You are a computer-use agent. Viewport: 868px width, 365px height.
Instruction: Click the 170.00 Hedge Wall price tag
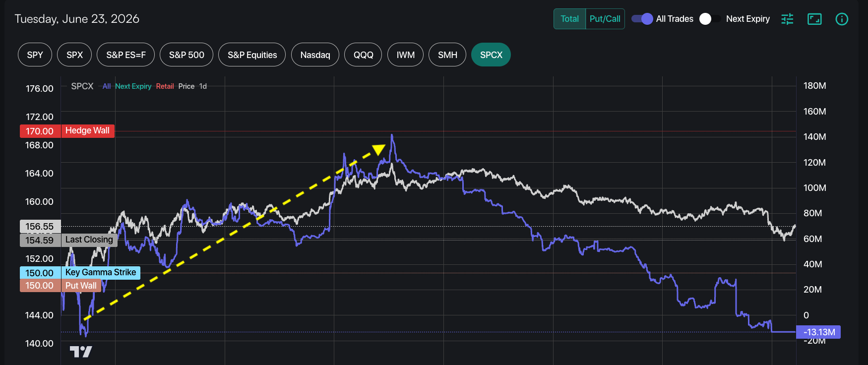(40, 131)
